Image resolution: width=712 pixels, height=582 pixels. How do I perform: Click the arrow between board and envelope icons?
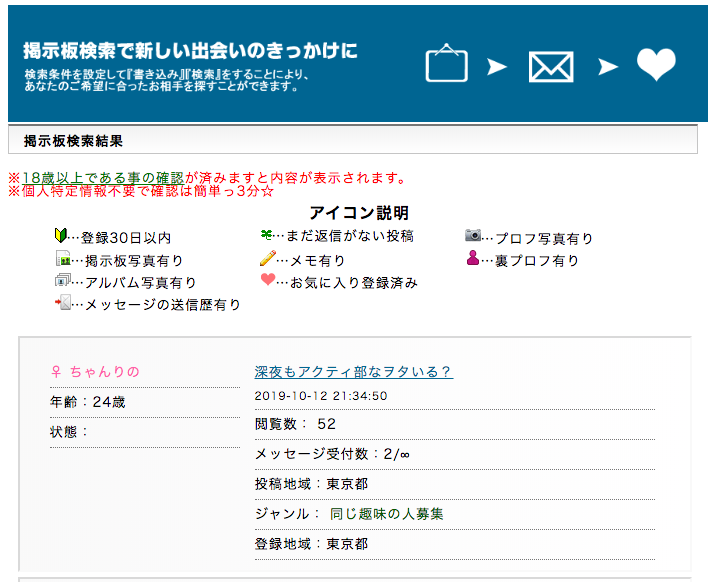497,67
